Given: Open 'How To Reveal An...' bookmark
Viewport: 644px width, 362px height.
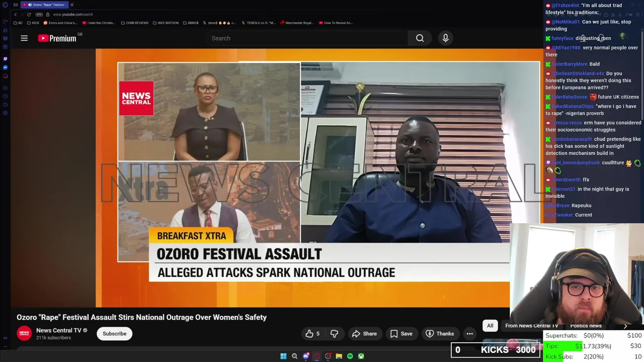Looking at the screenshot, I should [x=336, y=23].
